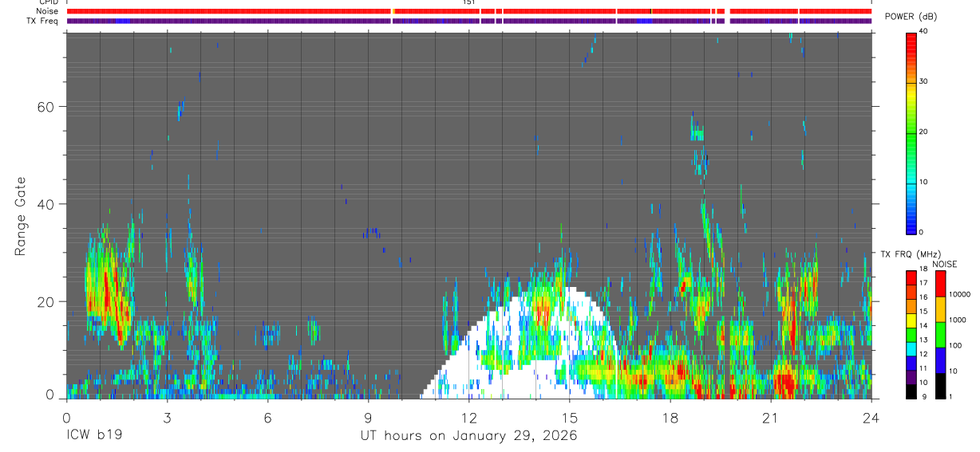Click the power gradient colorbar

click(x=911, y=132)
